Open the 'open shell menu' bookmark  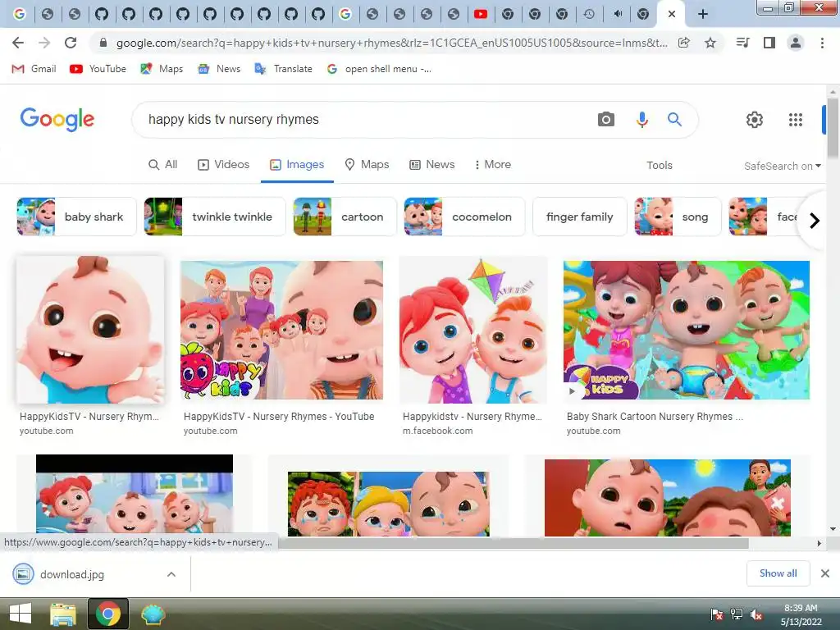pos(379,69)
